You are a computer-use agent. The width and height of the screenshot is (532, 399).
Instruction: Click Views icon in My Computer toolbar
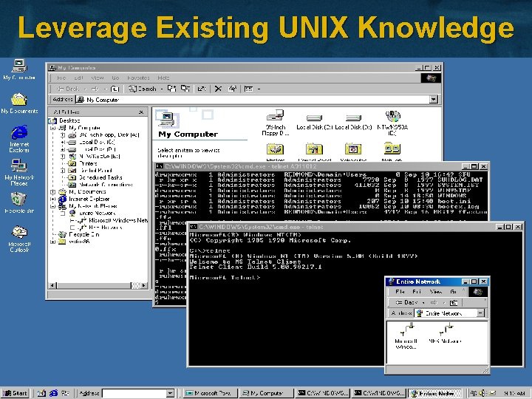click(x=249, y=89)
